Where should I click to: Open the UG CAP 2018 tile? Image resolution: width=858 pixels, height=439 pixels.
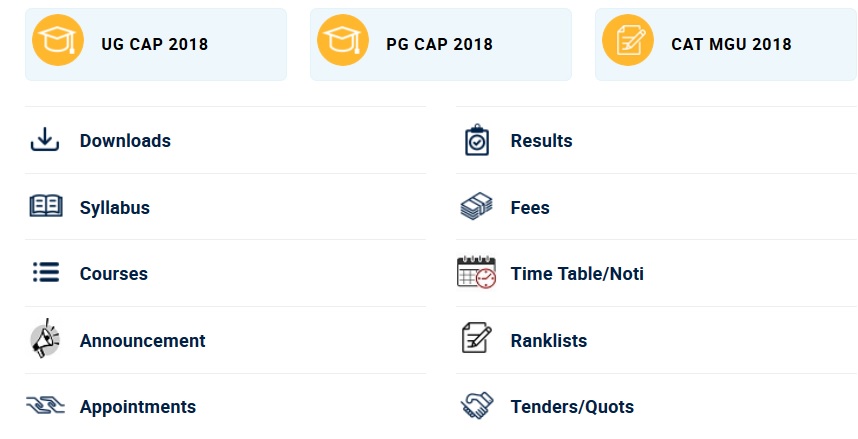pyautogui.click(x=156, y=44)
